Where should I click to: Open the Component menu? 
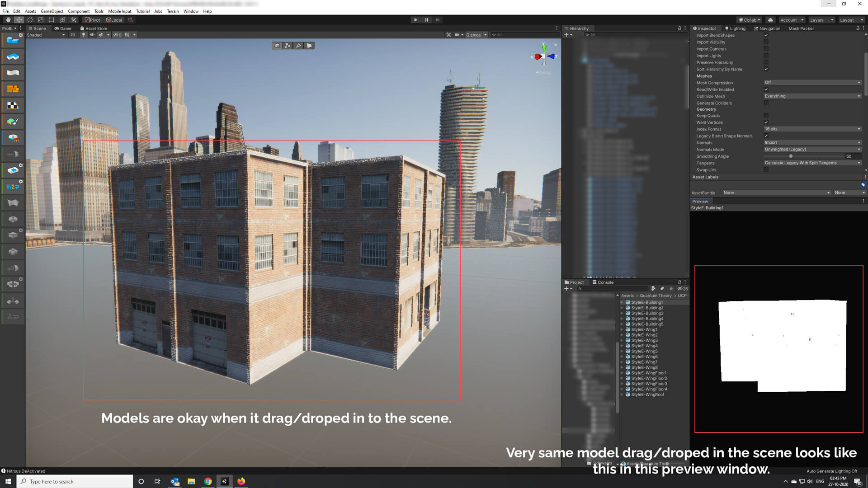click(79, 11)
